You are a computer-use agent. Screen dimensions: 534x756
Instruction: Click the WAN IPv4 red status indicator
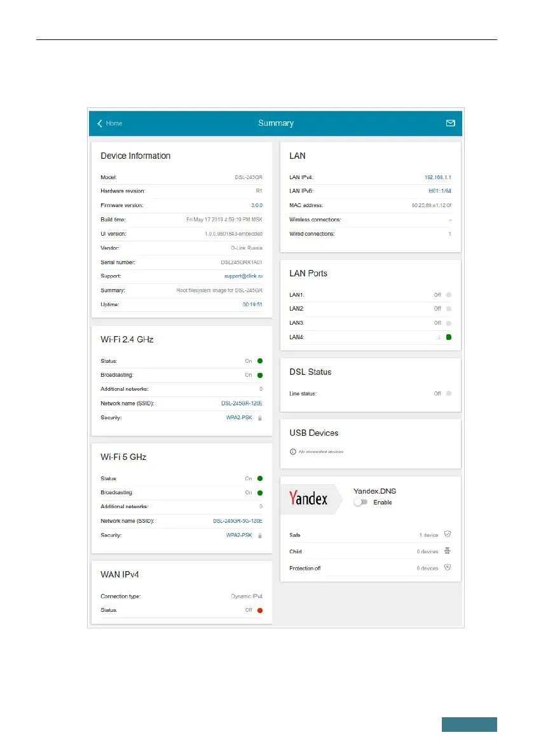[260, 611]
